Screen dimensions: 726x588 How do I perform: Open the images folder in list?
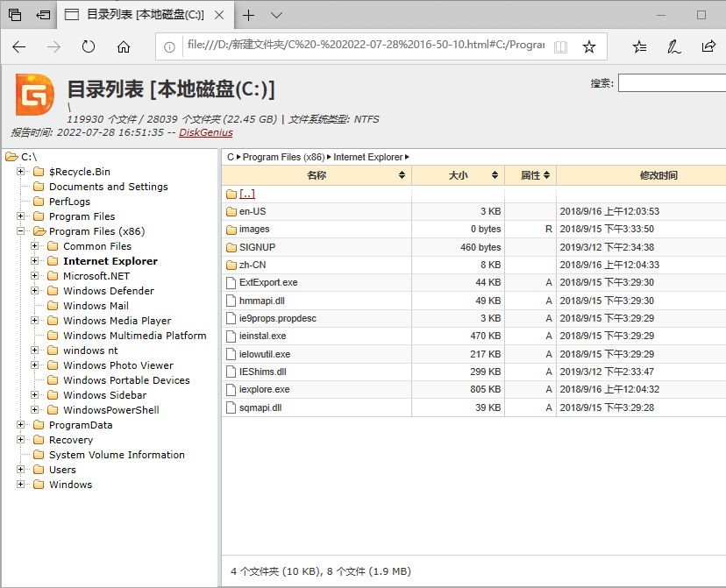click(x=254, y=229)
